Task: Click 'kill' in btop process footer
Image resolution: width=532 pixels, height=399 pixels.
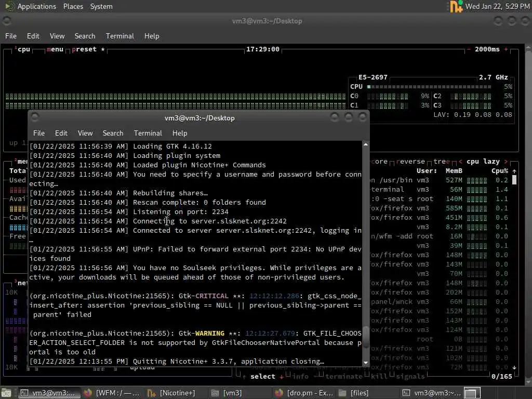Action: 379,376
